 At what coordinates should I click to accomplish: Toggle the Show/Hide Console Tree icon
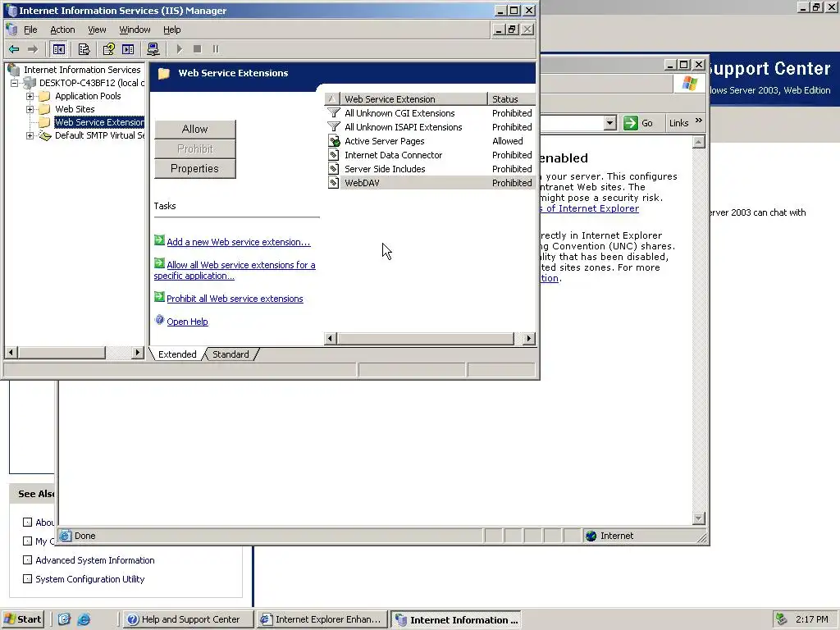point(59,49)
